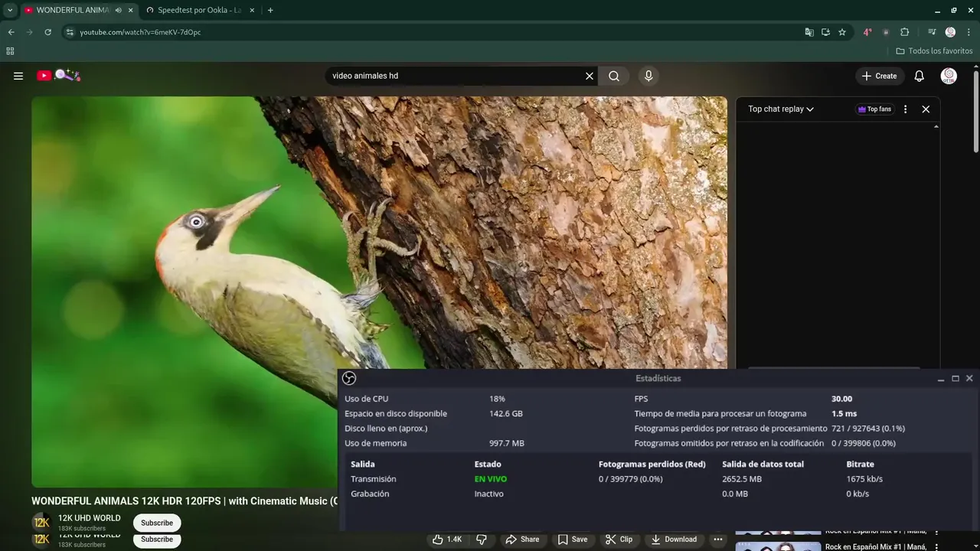Viewport: 980px width, 551px height.
Task: Focus the YouTube search input field
Action: [456, 76]
